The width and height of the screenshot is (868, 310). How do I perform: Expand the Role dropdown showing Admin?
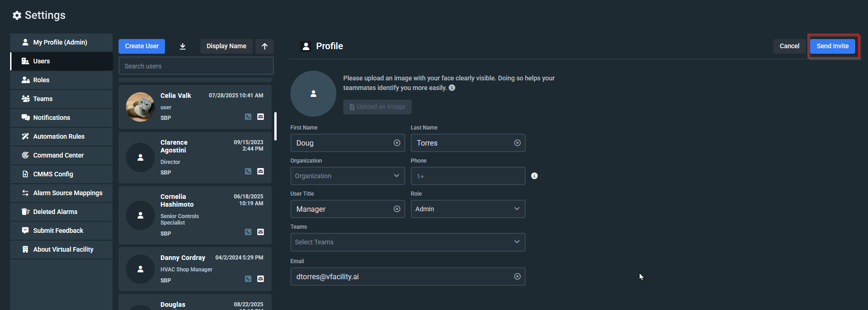pyautogui.click(x=468, y=209)
